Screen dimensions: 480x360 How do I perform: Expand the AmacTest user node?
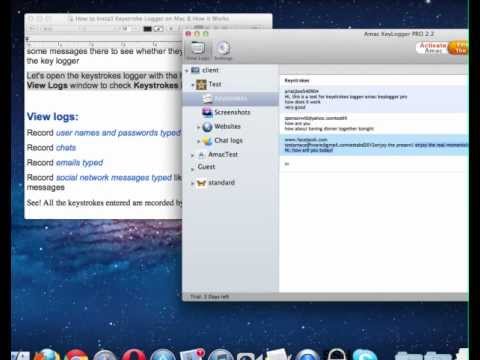pos(192,155)
